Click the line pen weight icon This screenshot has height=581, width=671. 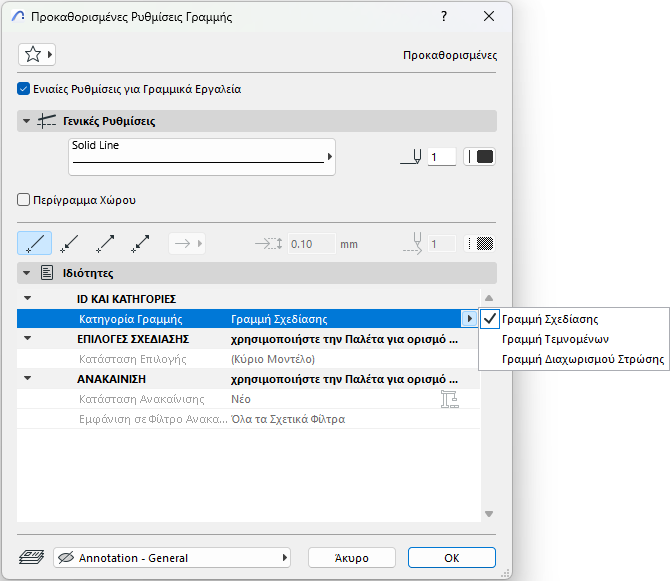(x=411, y=157)
